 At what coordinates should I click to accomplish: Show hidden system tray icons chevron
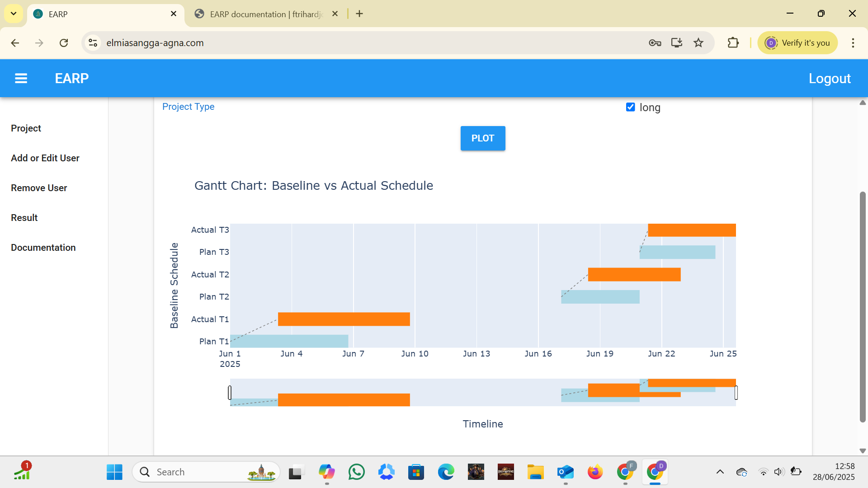tap(720, 472)
